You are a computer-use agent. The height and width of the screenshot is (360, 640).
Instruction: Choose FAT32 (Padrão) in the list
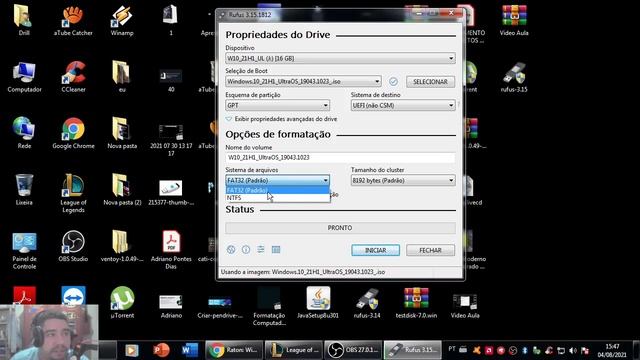[x=278, y=190]
